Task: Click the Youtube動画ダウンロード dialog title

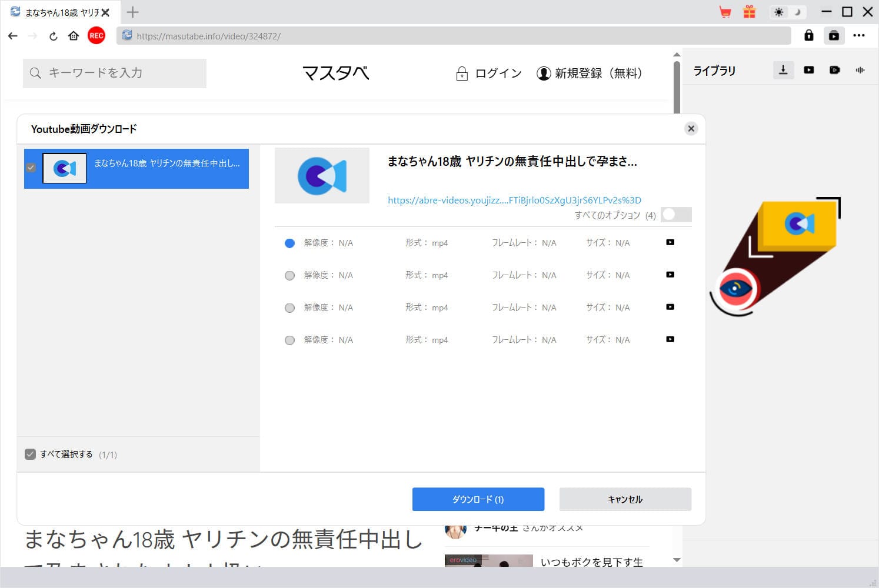Action: [84, 129]
